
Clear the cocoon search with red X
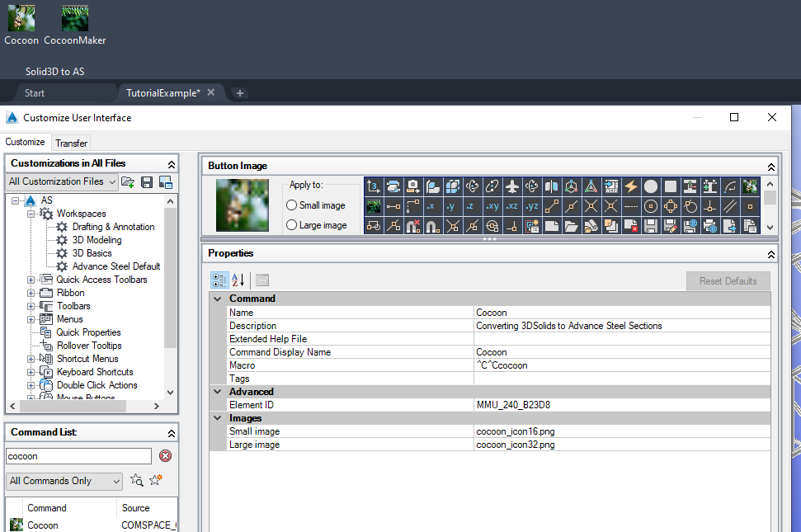point(166,456)
